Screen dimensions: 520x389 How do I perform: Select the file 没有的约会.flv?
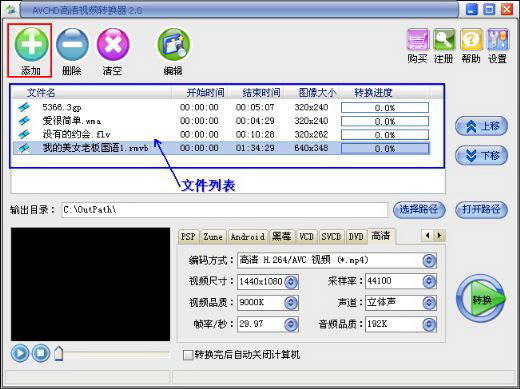pos(76,135)
